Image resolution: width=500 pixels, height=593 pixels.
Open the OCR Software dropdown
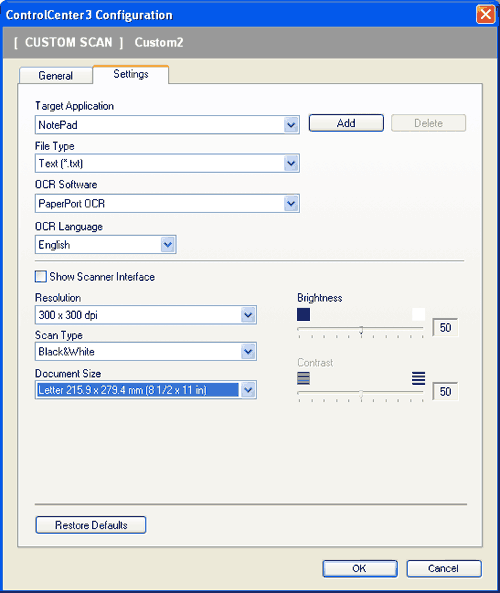pyautogui.click(x=291, y=203)
